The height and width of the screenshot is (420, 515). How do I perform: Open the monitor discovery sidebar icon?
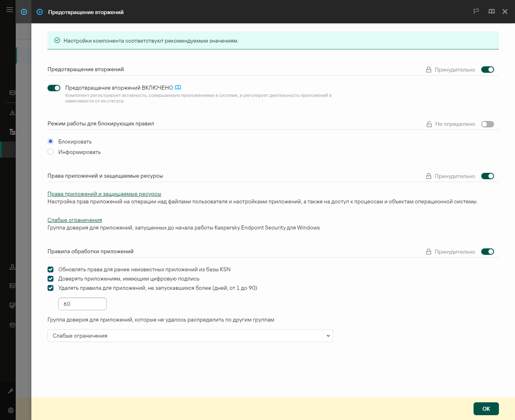(x=12, y=305)
